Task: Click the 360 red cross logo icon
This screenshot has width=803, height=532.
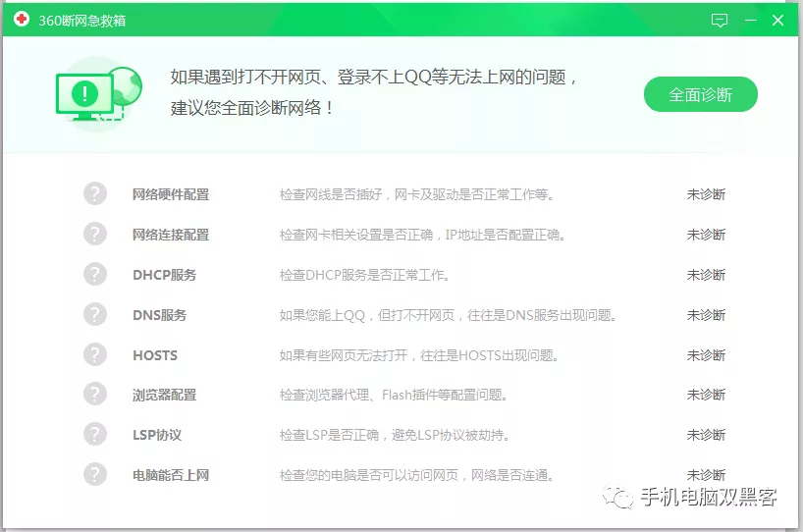Action: (22, 20)
